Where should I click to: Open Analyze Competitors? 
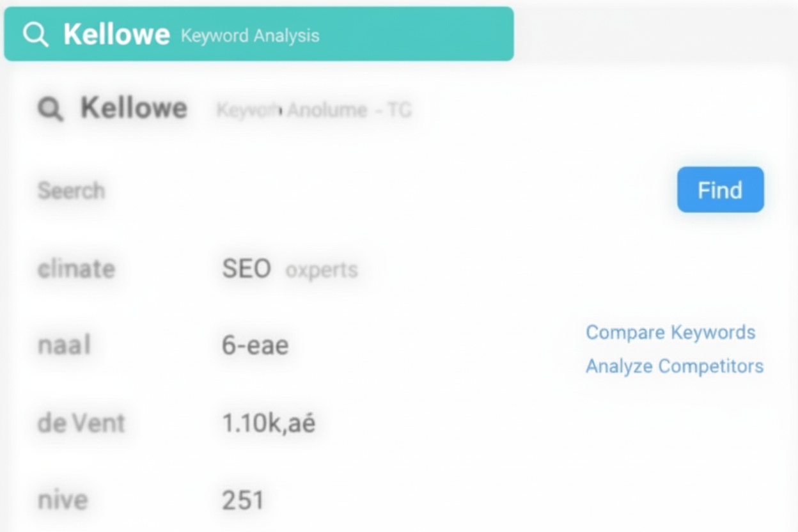pyautogui.click(x=674, y=366)
